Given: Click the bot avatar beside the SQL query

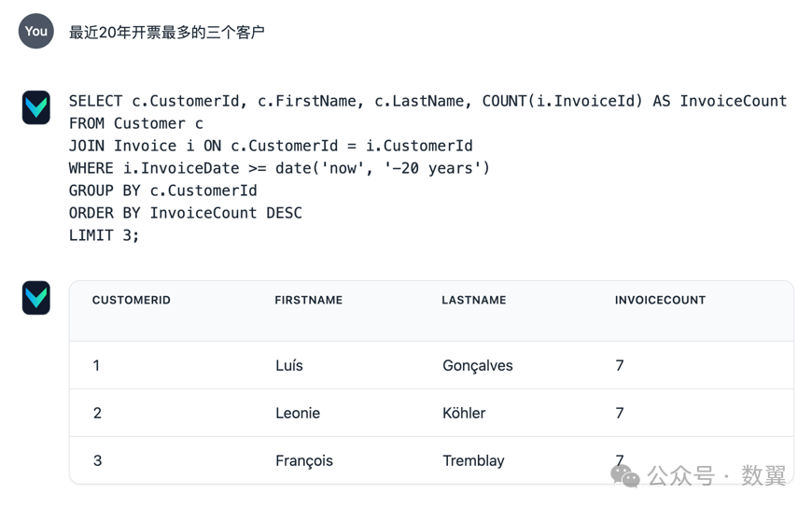Looking at the screenshot, I should 36,108.
